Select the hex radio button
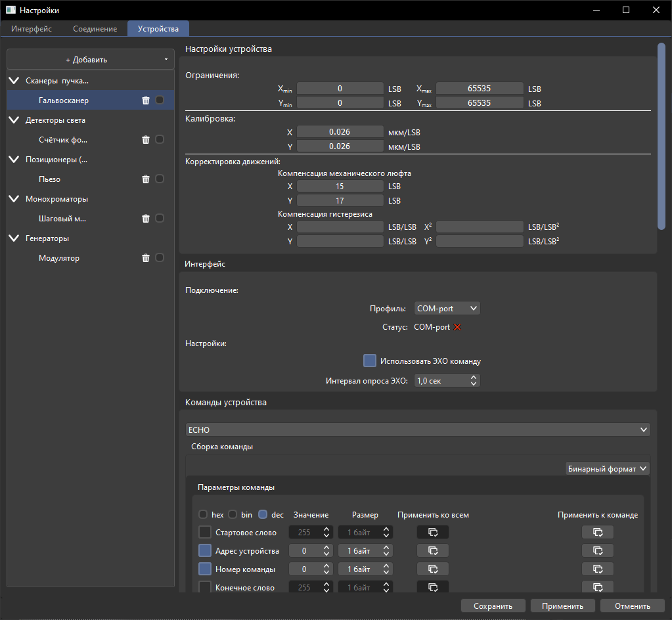Screen dimensions: 672x620 [203, 515]
